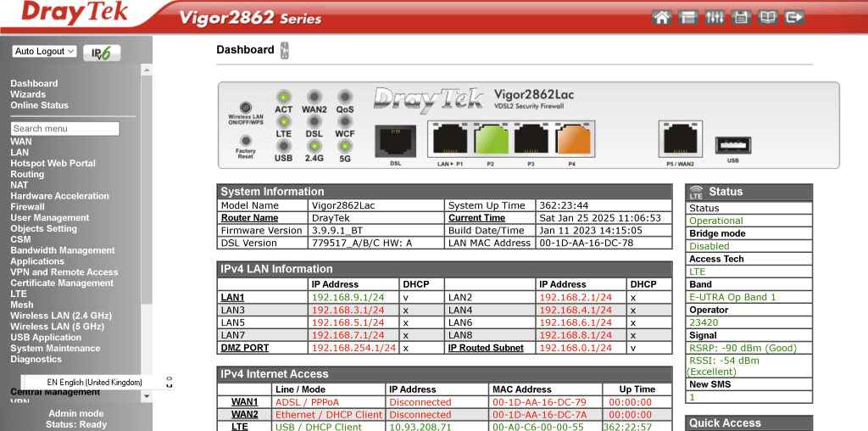Click the floppy disk save icon

(741, 17)
